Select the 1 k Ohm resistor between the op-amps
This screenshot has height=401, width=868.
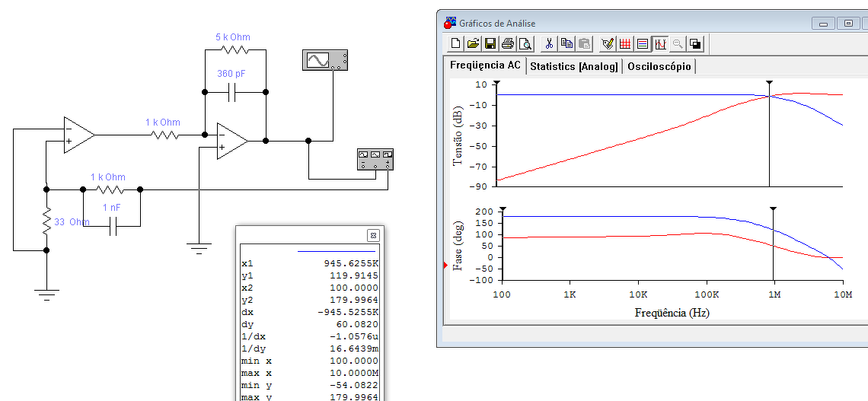point(164,135)
